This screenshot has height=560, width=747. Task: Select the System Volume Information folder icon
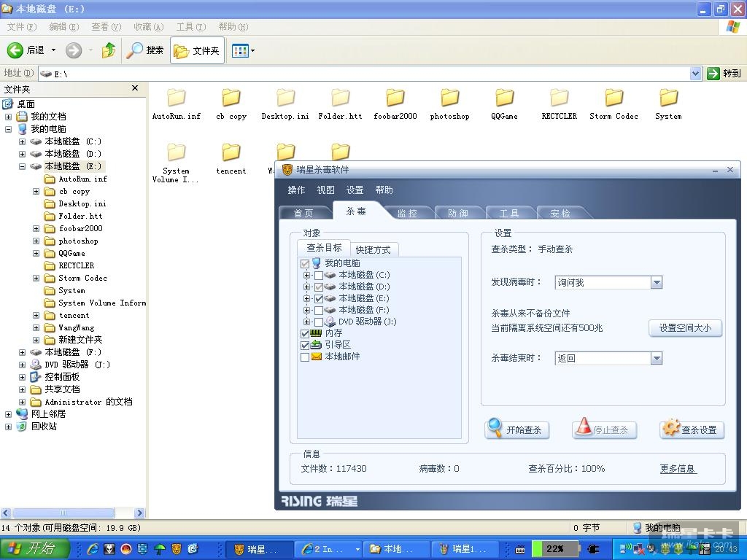[x=177, y=152]
